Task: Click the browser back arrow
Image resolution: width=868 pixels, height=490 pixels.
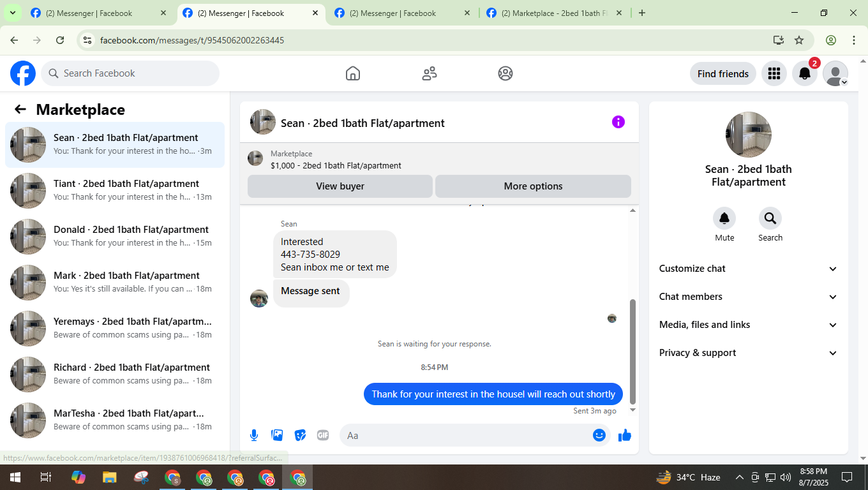Action: (14, 40)
